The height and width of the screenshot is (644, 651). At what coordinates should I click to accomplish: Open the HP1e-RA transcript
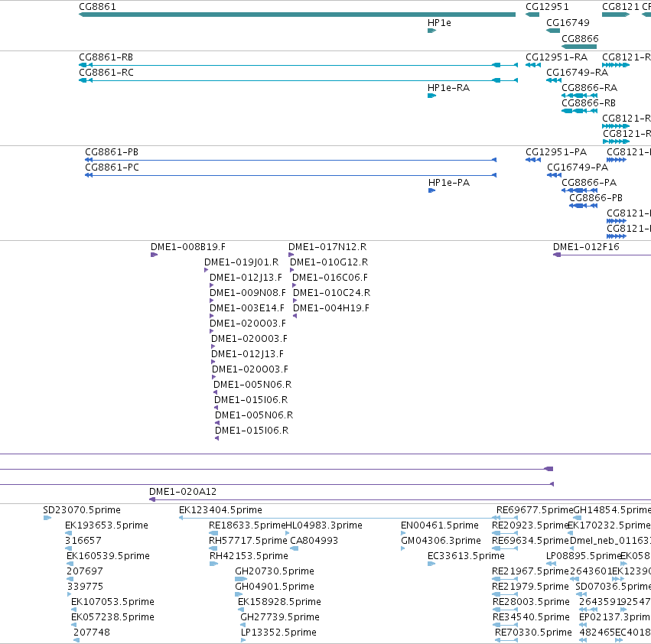pos(431,96)
